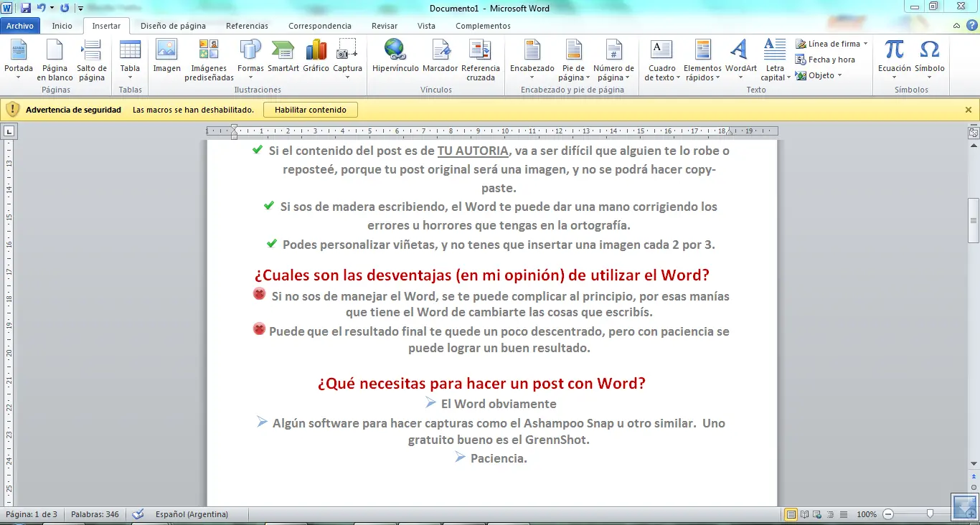This screenshot has height=525, width=980.
Task: Insert a Referencia cruzada cross-reference
Action: [x=481, y=60]
